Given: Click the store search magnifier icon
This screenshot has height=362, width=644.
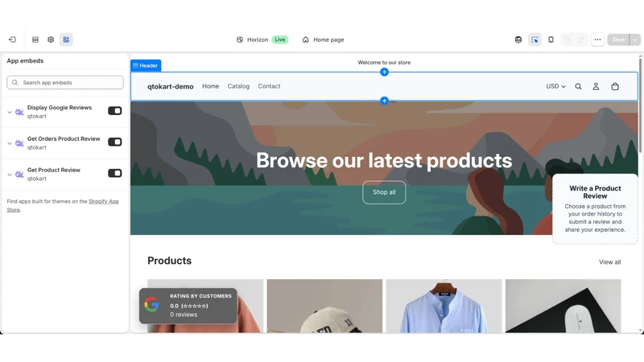Looking at the screenshot, I should pyautogui.click(x=578, y=86).
